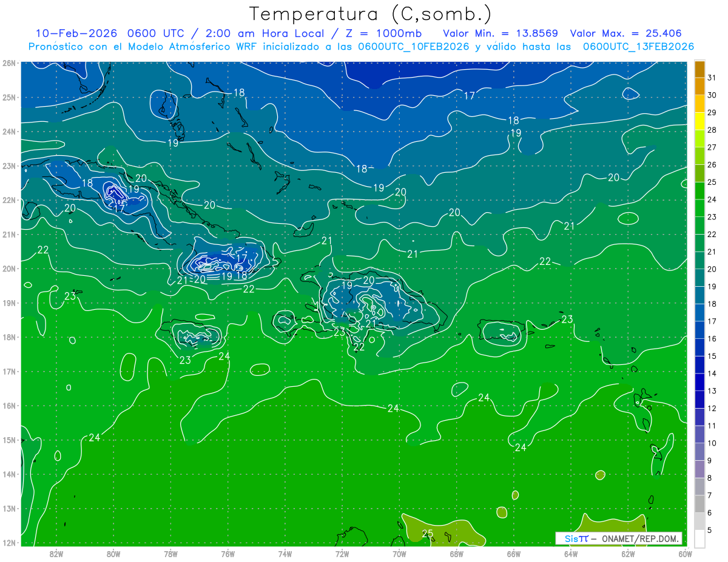Click the "12N" latitude axis label
Screen dimensions: 728x562
pos(9,543)
